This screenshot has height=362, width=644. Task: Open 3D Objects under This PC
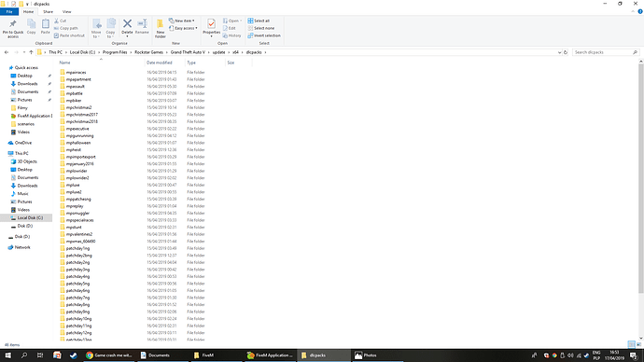[x=27, y=161]
